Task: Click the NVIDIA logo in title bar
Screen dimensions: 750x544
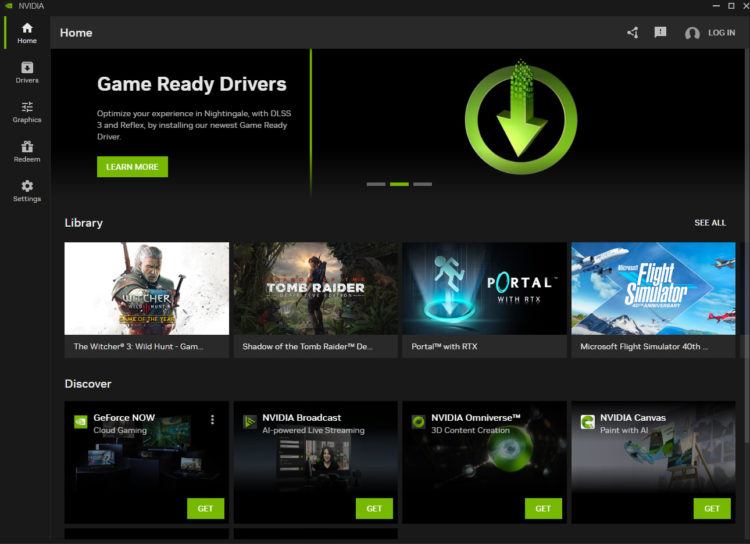Action: [9, 6]
